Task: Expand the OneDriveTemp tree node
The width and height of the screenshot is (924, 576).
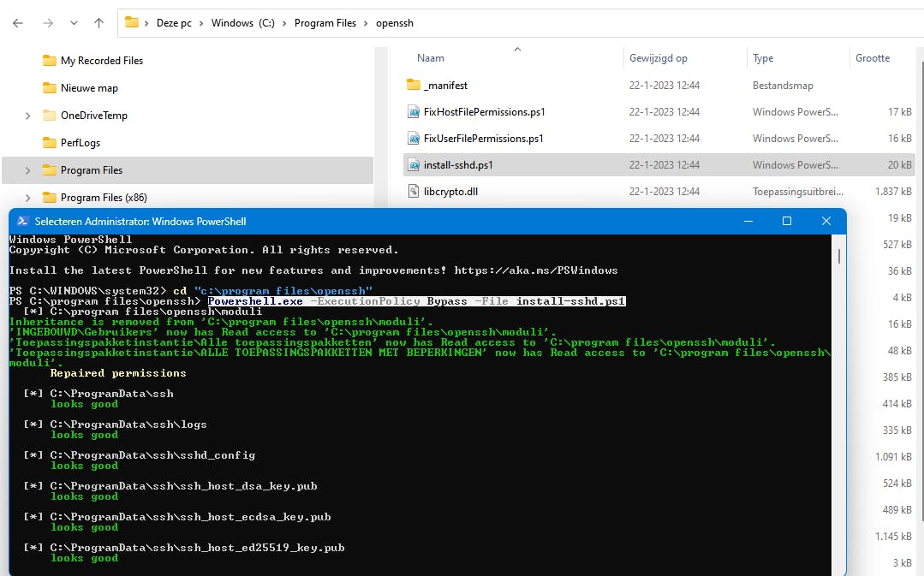Action: (x=27, y=116)
